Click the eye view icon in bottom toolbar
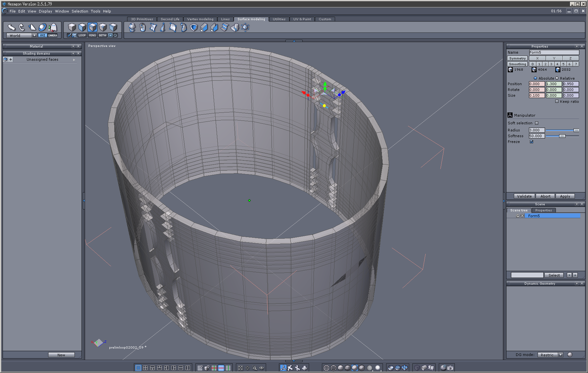The image size is (588, 373). tap(262, 368)
